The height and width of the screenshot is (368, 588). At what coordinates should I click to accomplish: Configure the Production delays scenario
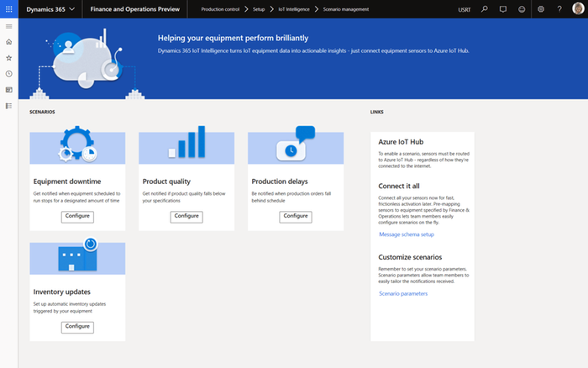296,216
